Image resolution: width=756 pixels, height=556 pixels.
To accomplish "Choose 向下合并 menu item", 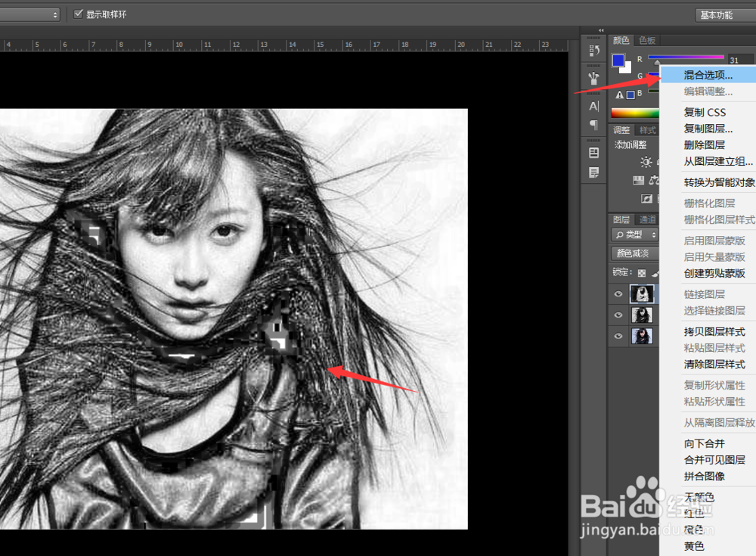I will pos(708,443).
